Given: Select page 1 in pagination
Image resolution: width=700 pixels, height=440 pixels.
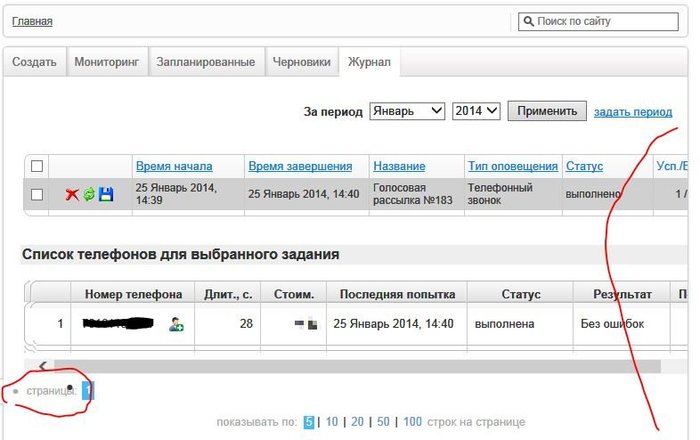Looking at the screenshot, I should pyautogui.click(x=88, y=391).
